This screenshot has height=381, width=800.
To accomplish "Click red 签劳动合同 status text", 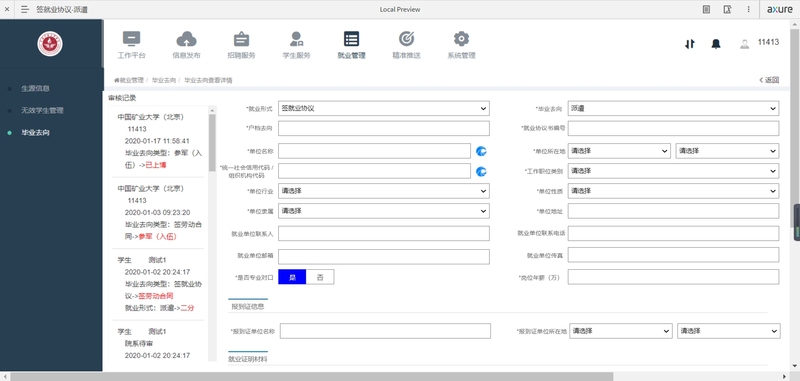I will coord(156,296).
